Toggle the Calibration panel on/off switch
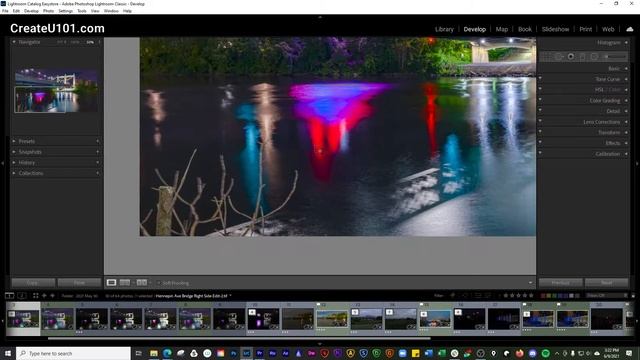Image resolution: width=640 pixels, height=360 pixels. 540,153
